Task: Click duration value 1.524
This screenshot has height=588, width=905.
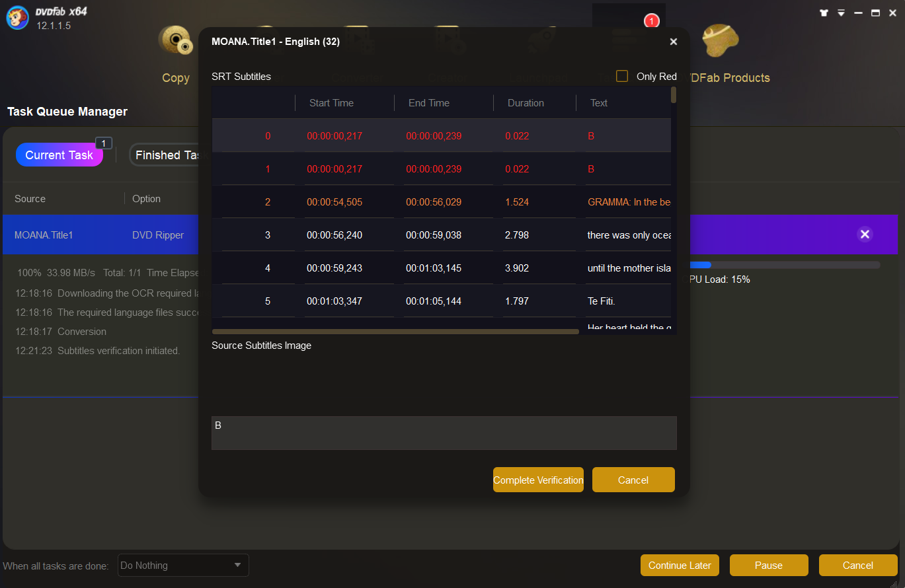Action: 517,202
